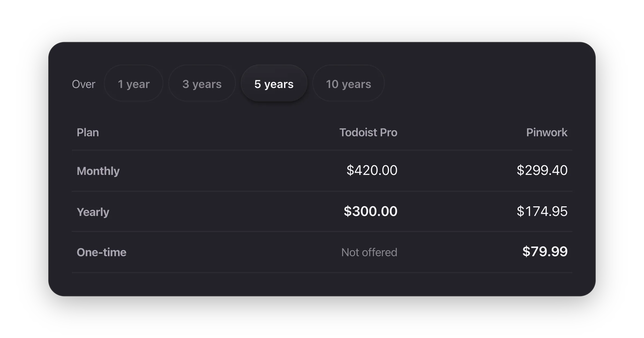Viewport: 644px width, 338px height.
Task: Click Pinwork one-time price $79.99
Action: [x=545, y=251]
